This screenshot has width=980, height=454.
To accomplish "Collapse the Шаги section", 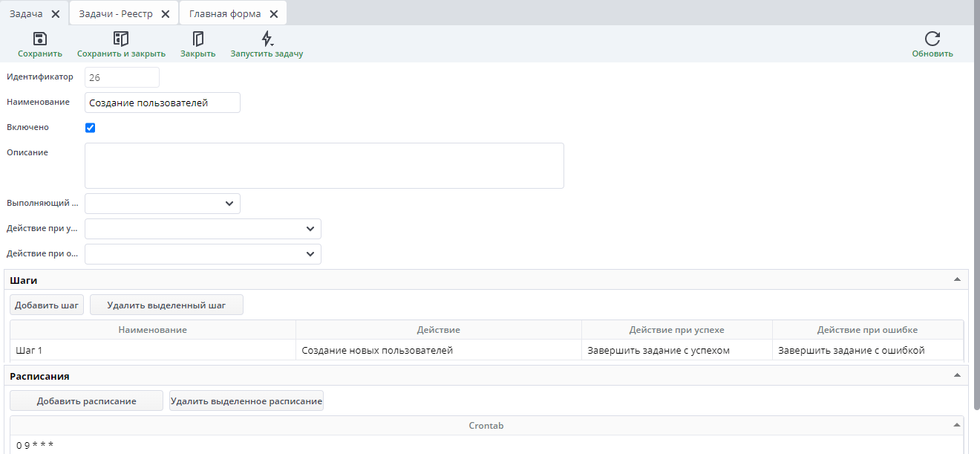I will 957,280.
